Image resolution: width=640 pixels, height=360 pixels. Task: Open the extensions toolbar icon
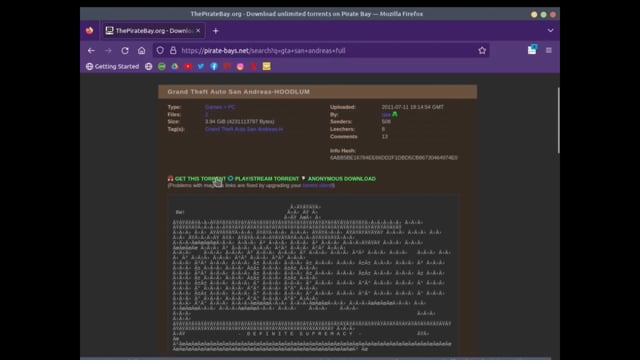pyautogui.click(x=532, y=50)
